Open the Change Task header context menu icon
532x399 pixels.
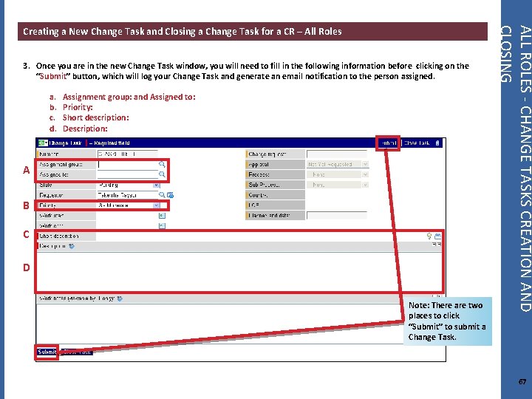tap(43, 143)
